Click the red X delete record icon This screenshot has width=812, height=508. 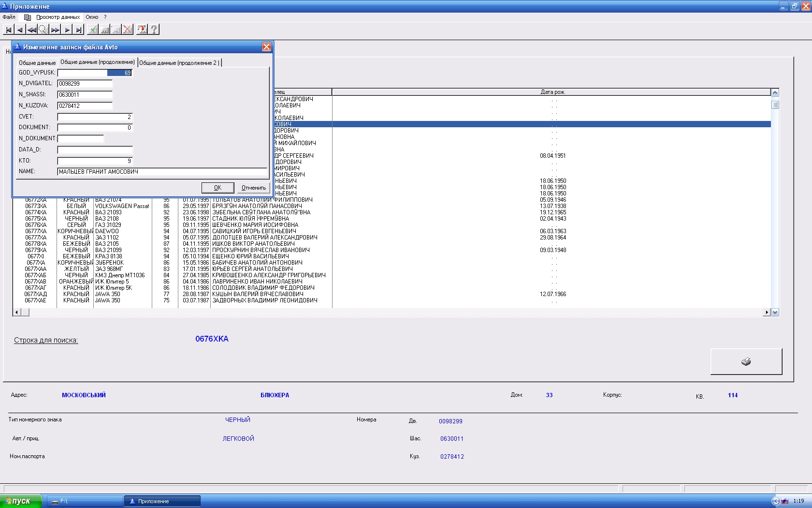[128, 30]
